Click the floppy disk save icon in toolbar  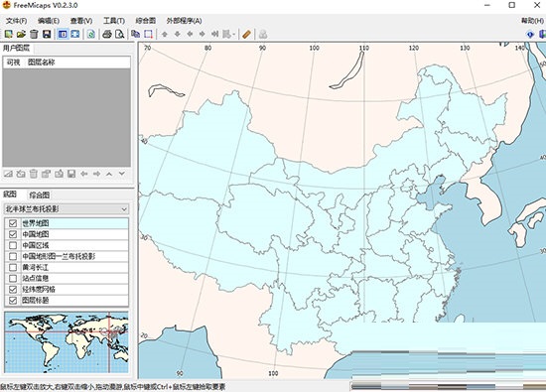pos(47,34)
